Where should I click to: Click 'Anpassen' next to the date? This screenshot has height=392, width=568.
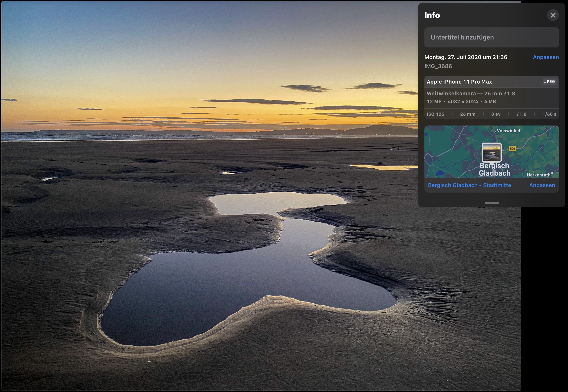click(x=546, y=57)
